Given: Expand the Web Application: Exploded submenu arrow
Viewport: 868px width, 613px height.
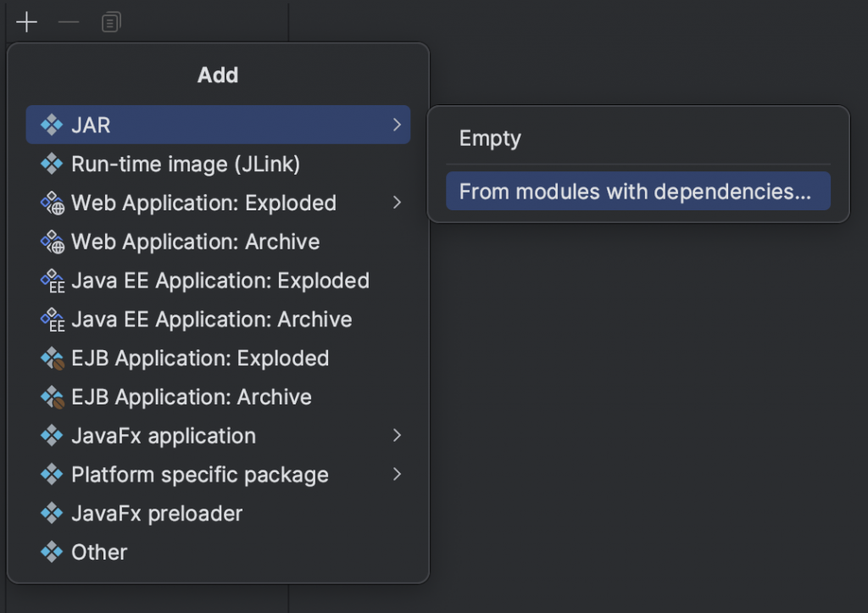Looking at the screenshot, I should pyautogui.click(x=397, y=203).
